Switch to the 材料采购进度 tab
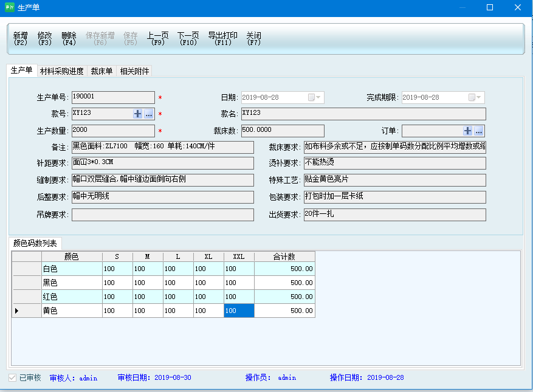 pyautogui.click(x=62, y=71)
